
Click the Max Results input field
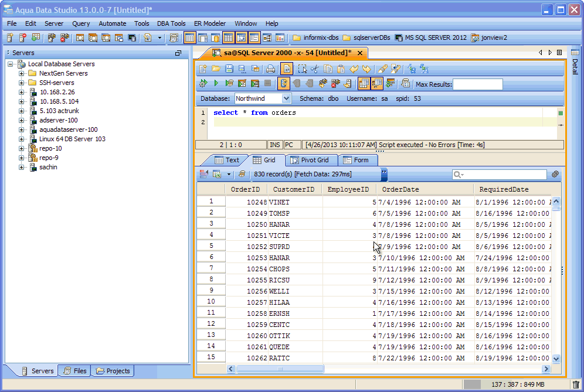pos(478,84)
